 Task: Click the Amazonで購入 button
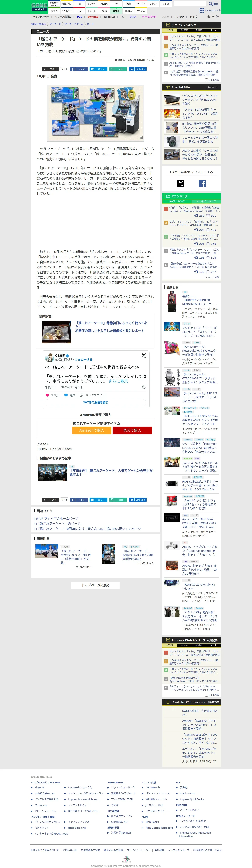tap(91, 430)
